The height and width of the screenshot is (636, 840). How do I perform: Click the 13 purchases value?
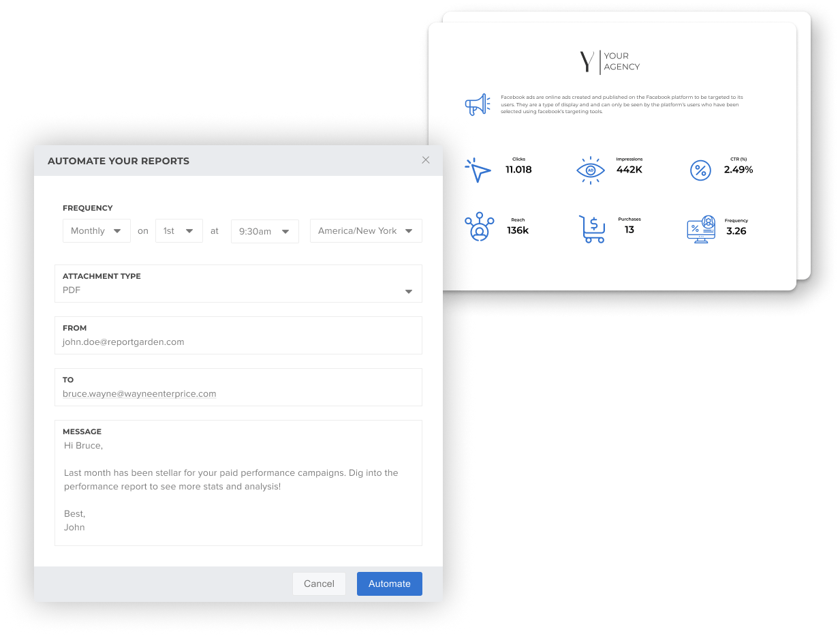(629, 230)
